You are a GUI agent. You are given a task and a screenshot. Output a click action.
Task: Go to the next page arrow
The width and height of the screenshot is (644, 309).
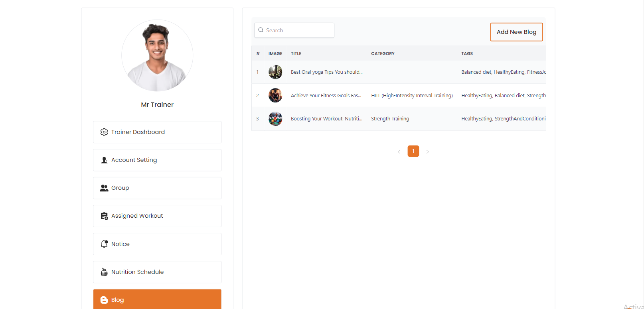pyautogui.click(x=428, y=152)
